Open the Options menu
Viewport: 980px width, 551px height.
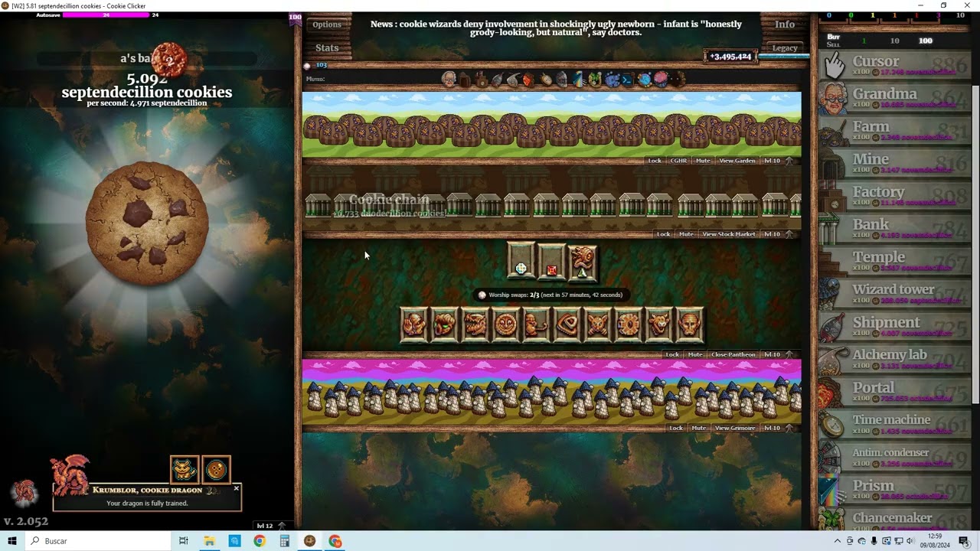point(327,24)
